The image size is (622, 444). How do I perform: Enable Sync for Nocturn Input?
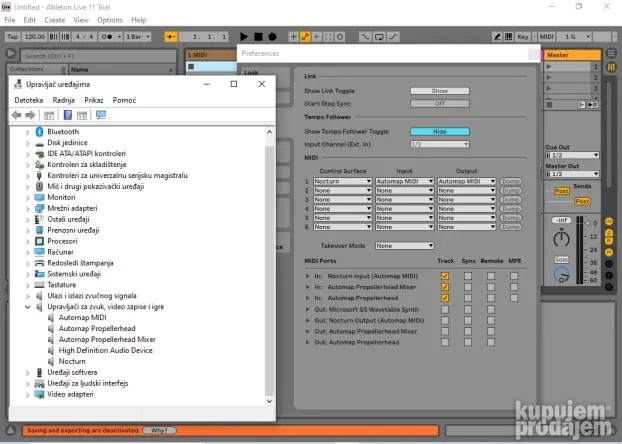[x=468, y=276]
